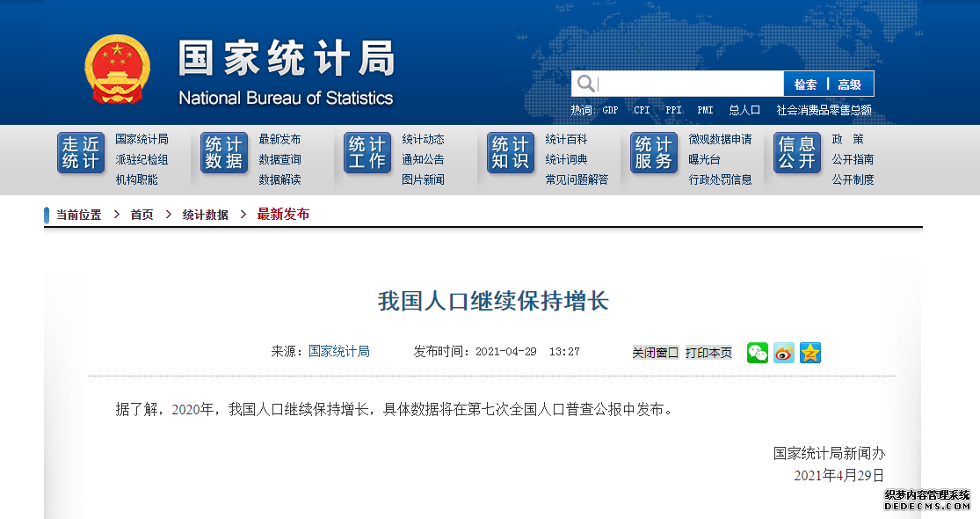The height and width of the screenshot is (519, 980).
Task: Open the 统计知识 blue tile
Action: point(511,153)
